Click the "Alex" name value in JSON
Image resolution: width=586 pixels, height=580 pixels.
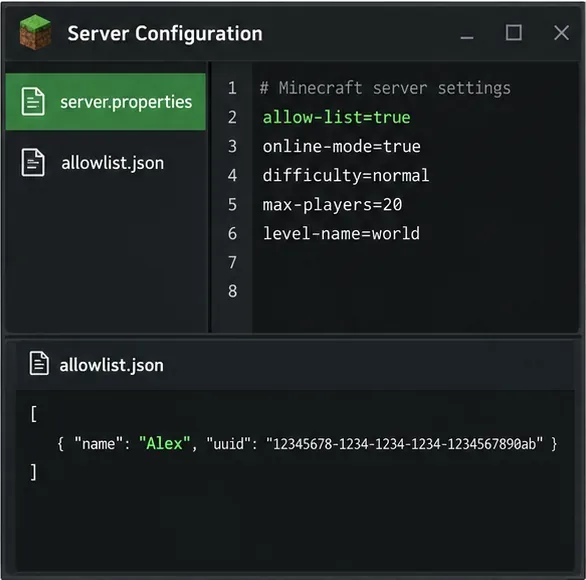164,444
